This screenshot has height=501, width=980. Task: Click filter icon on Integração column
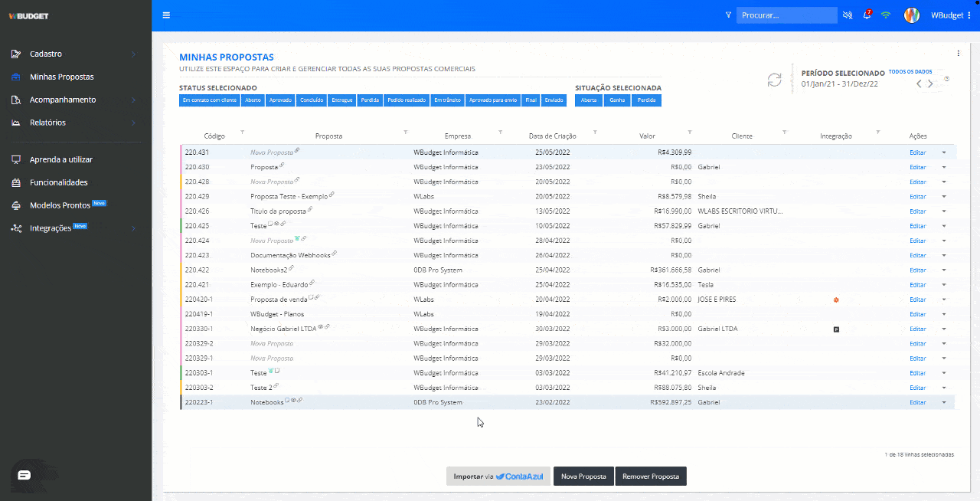(x=878, y=132)
